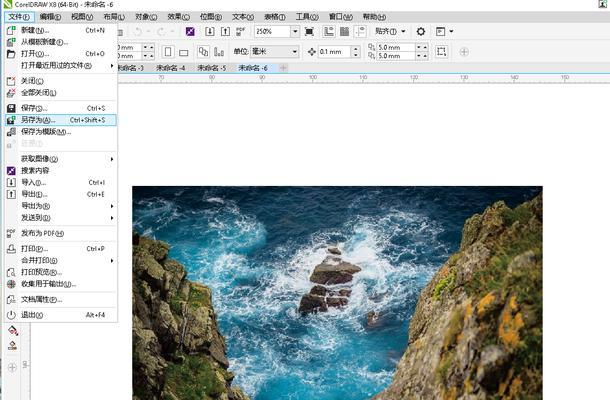The height and width of the screenshot is (400, 610).
Task: Open the 帮助 (Help) menu
Action: [x=374, y=17]
